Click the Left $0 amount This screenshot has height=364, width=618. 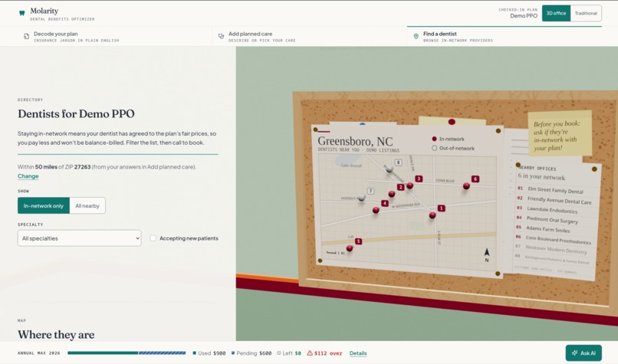pos(298,353)
